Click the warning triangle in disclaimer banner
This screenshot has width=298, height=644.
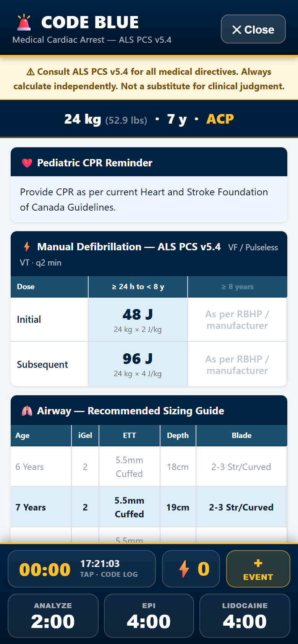click(31, 72)
